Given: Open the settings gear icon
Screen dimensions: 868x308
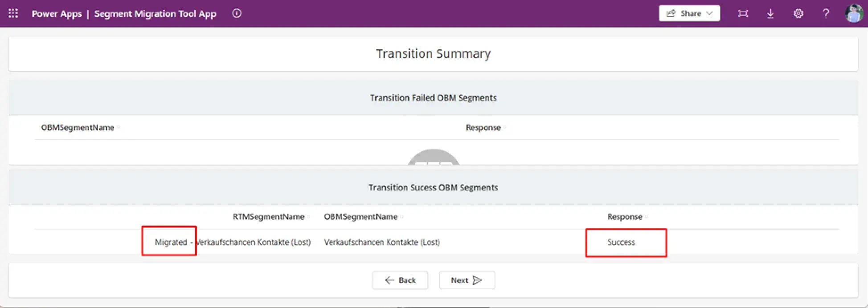Looking at the screenshot, I should [798, 13].
